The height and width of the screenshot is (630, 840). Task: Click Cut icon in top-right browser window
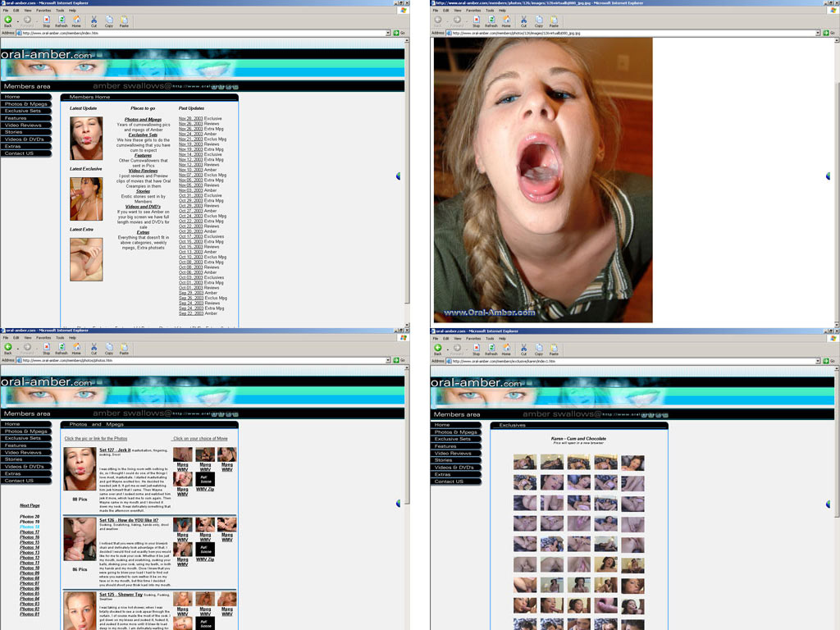pyautogui.click(x=523, y=21)
